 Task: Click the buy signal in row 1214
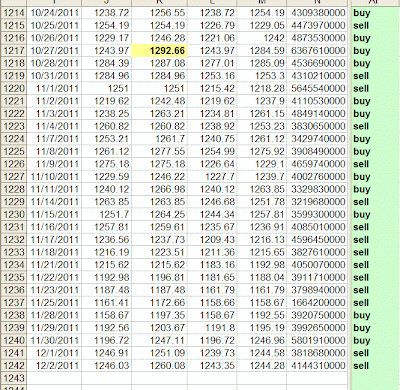(x=362, y=13)
